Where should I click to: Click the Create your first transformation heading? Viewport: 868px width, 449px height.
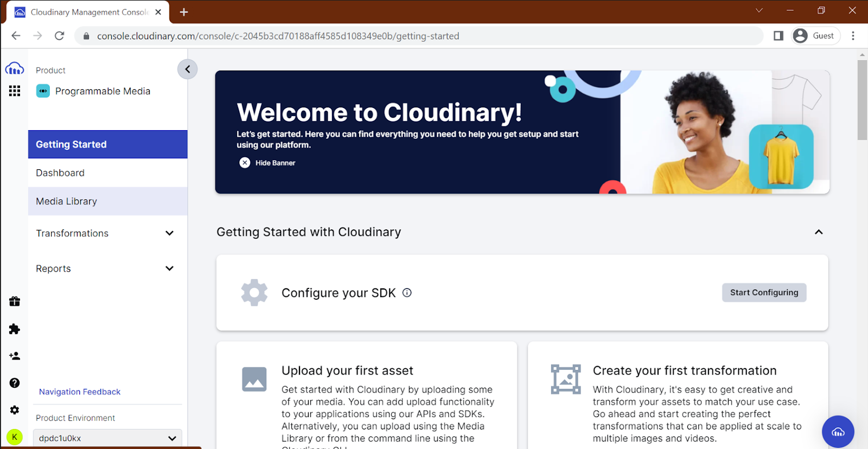pos(685,371)
